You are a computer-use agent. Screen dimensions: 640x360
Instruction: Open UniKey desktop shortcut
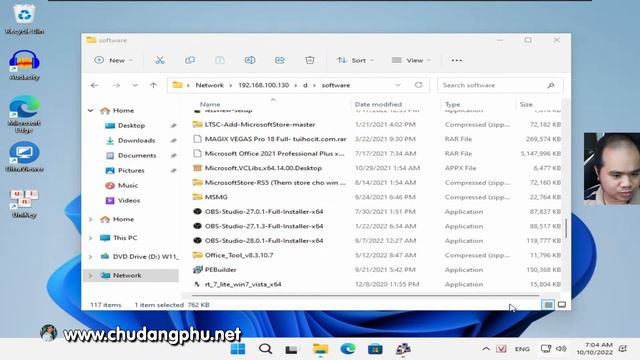pyautogui.click(x=24, y=203)
